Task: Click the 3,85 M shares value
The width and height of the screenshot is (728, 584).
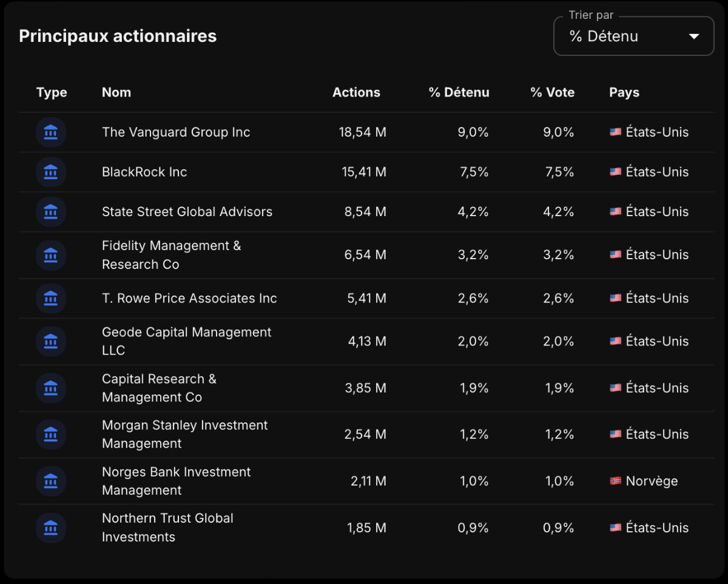Action: pyautogui.click(x=365, y=388)
